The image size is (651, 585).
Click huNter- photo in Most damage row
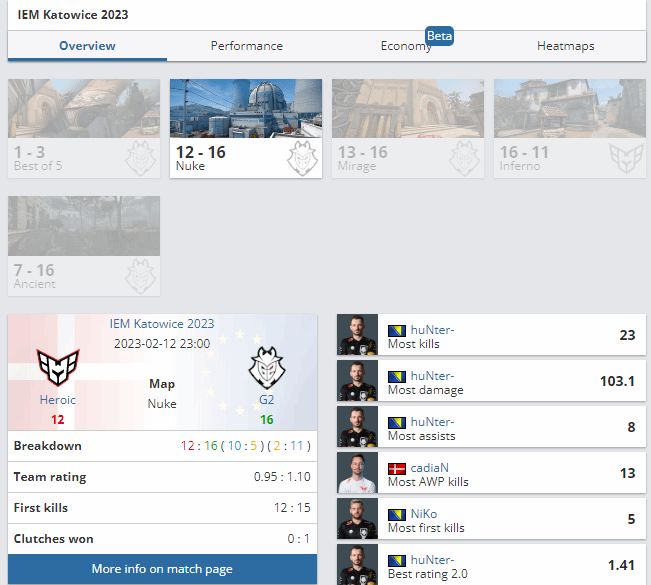click(357, 381)
